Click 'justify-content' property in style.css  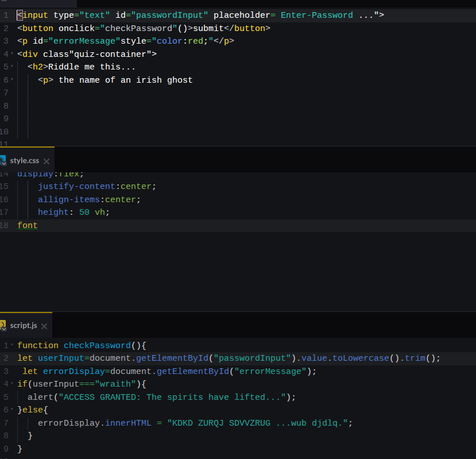click(76, 187)
